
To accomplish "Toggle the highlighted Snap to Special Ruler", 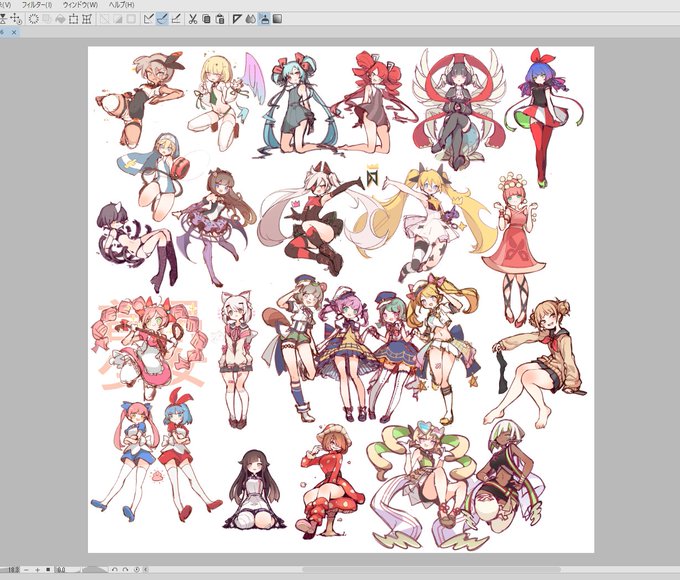I will click(x=162, y=19).
